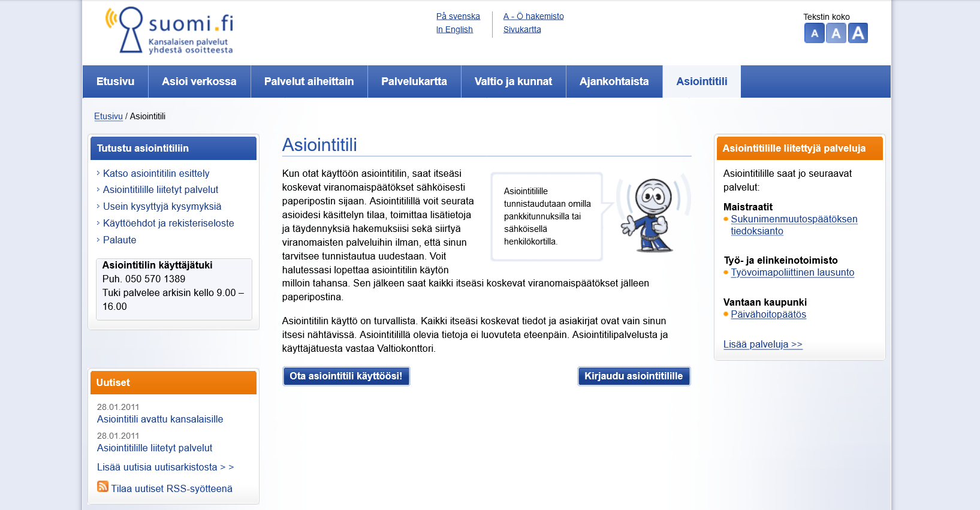980x510 pixels.
Task: Switch language with På svenska link
Action: (458, 16)
